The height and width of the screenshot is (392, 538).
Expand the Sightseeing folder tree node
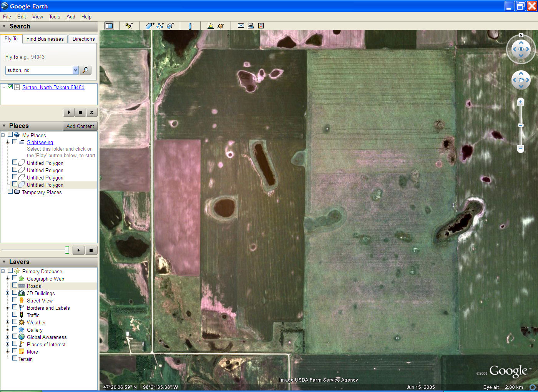click(7, 142)
